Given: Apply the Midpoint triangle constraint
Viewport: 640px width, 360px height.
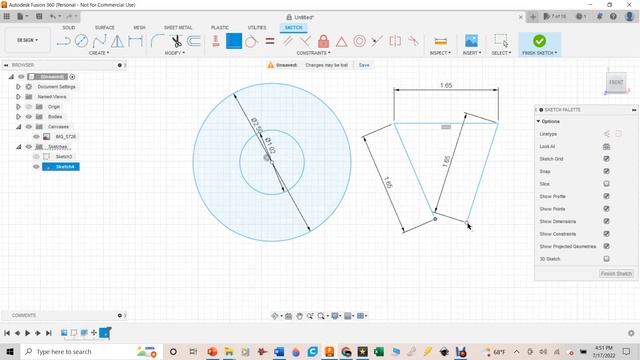Looking at the screenshot, I should click(341, 41).
